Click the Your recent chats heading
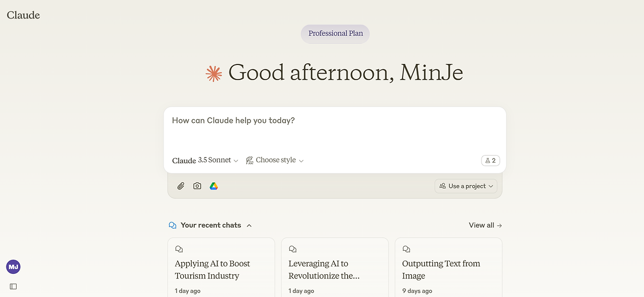Screen dimensions: 644x297 click(211, 226)
